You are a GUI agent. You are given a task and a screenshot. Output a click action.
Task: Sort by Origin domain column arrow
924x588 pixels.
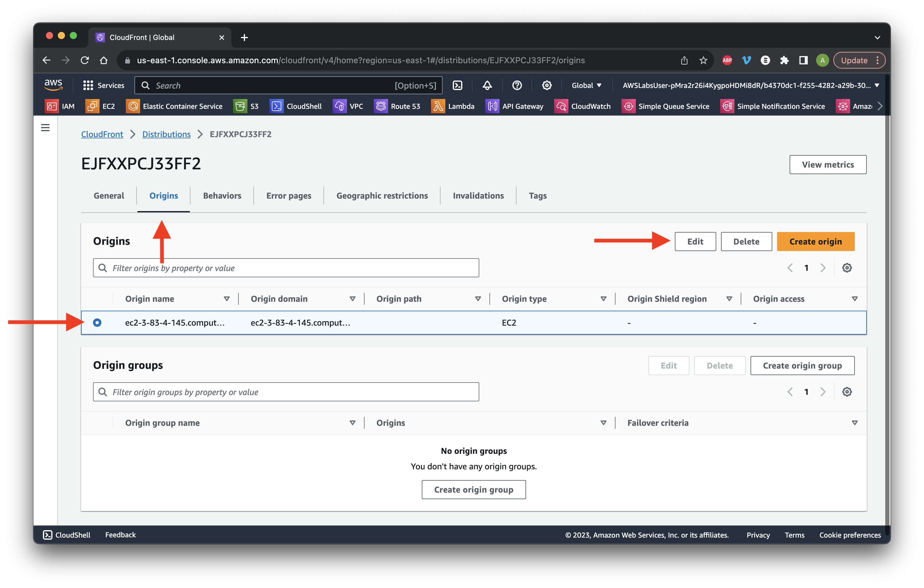[352, 298]
